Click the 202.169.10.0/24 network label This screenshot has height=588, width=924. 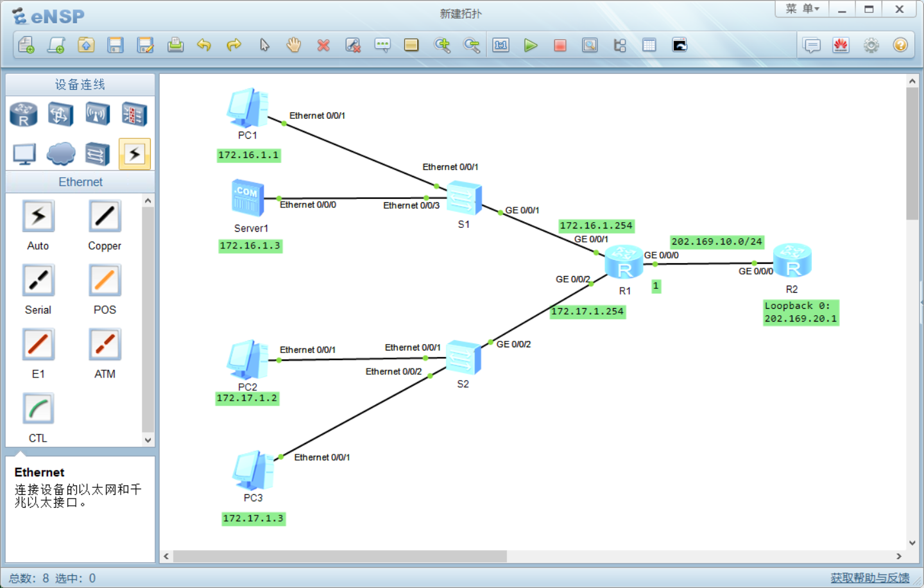717,242
